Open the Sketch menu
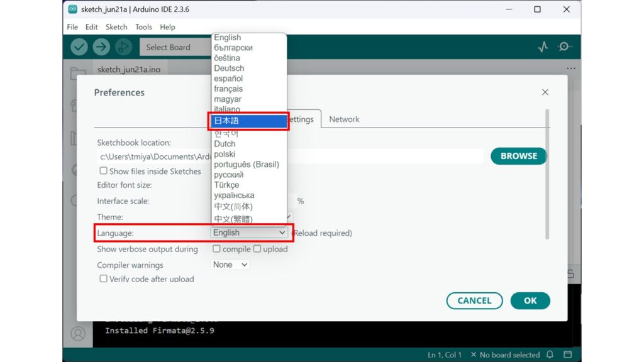644x362 pixels. (x=116, y=26)
